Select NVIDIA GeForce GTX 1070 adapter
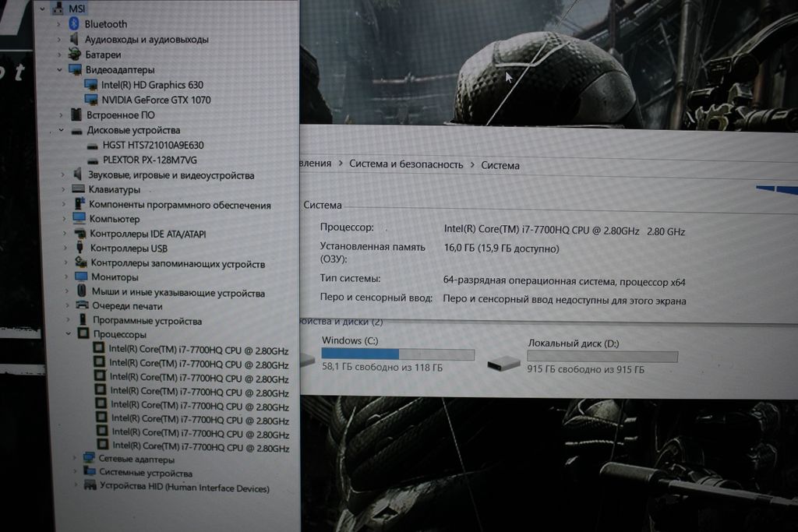 156,100
